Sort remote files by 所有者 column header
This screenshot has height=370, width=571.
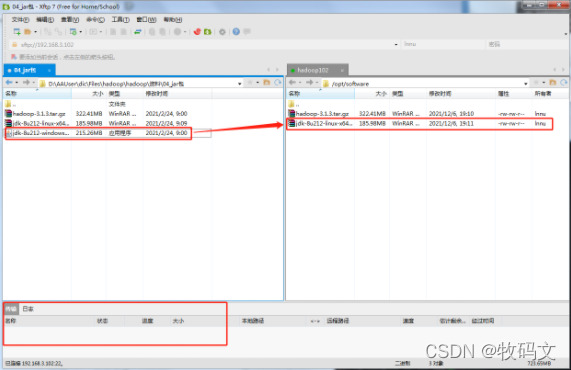(x=550, y=94)
